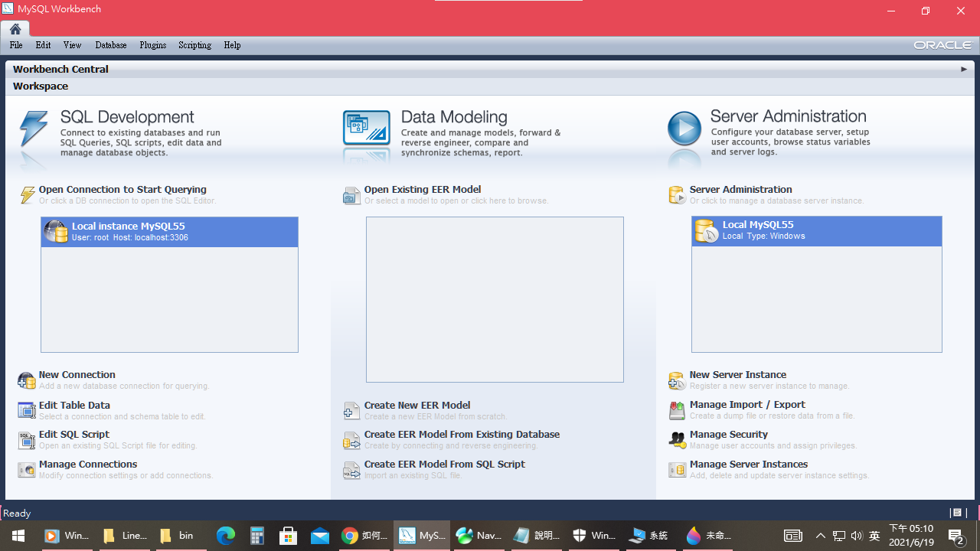
Task: Open the "Manage Security" text link
Action: point(729,435)
